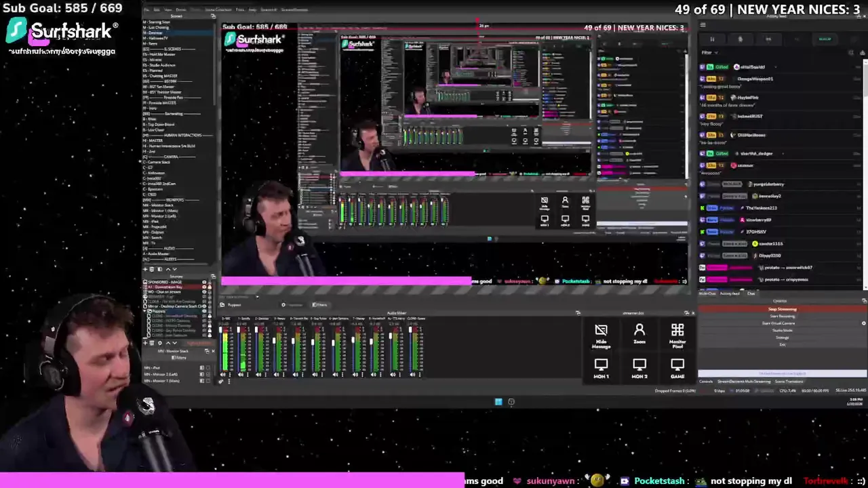This screenshot has width=868, height=488.
Task: Toggle lock on A.I - Downstream Key source
Action: coord(210,287)
